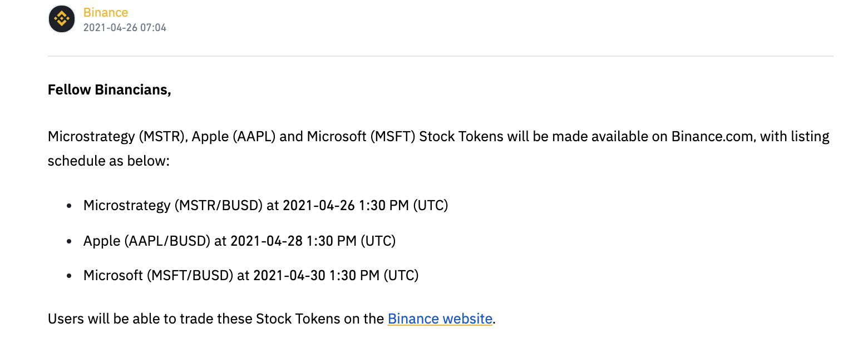
Task: Click the bullet dot beside Apple
Action: (69, 241)
